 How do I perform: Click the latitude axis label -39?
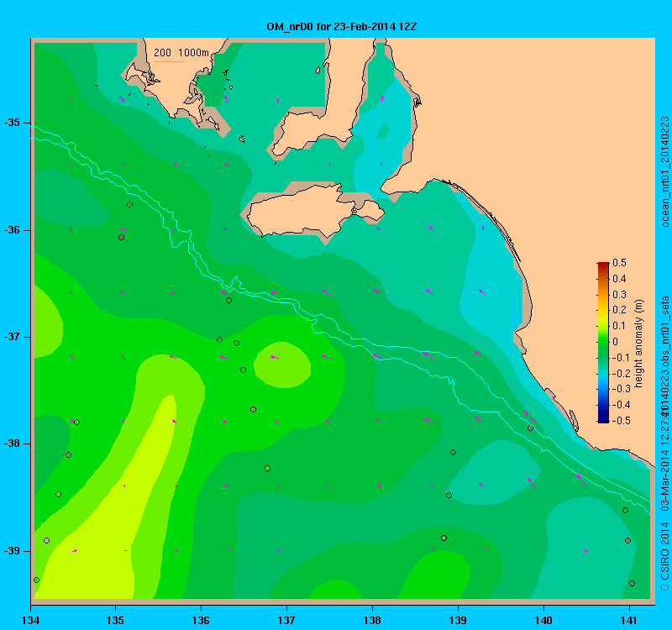pyautogui.click(x=12, y=551)
